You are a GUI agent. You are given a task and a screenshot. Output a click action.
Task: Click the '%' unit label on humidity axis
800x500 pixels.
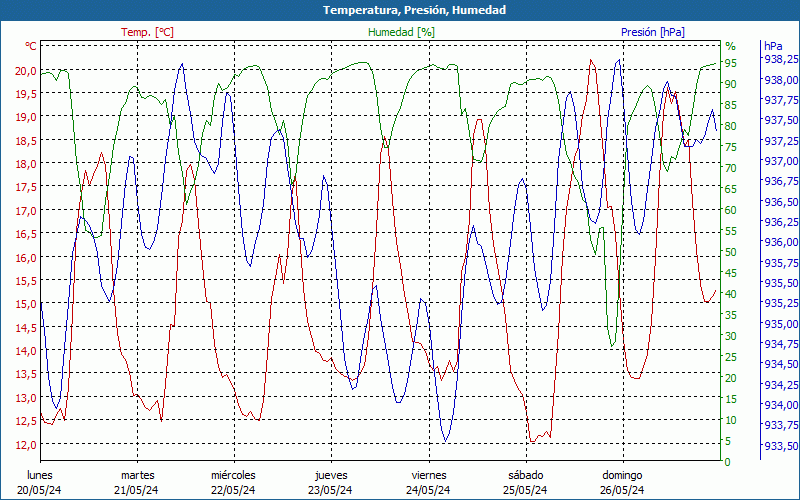pyautogui.click(x=731, y=46)
